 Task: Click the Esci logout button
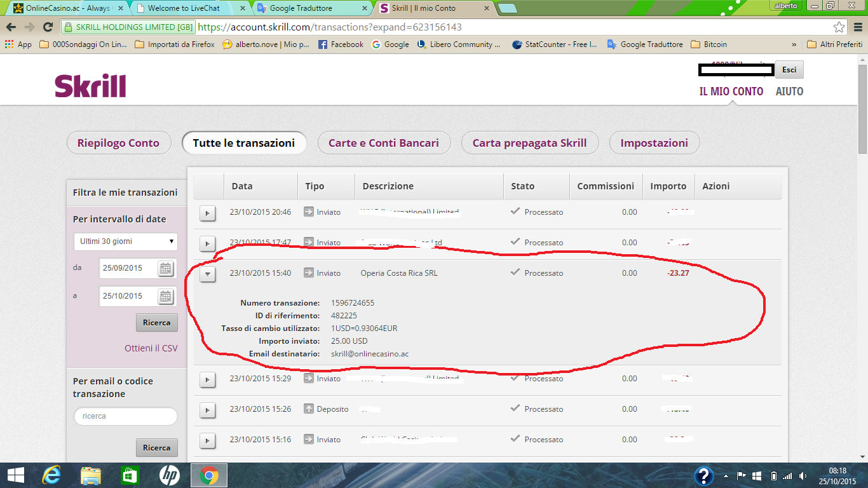click(x=789, y=70)
